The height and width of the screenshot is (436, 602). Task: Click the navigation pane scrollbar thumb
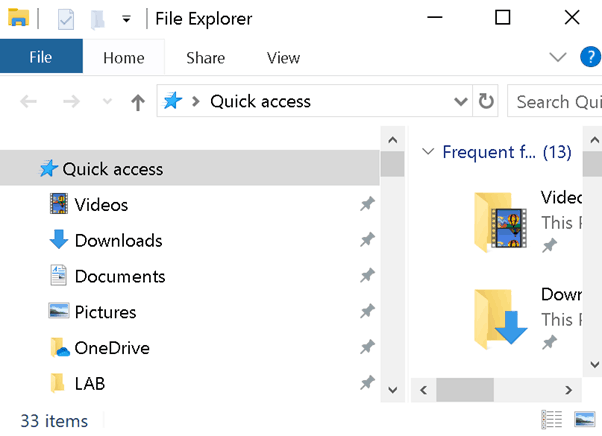392,164
